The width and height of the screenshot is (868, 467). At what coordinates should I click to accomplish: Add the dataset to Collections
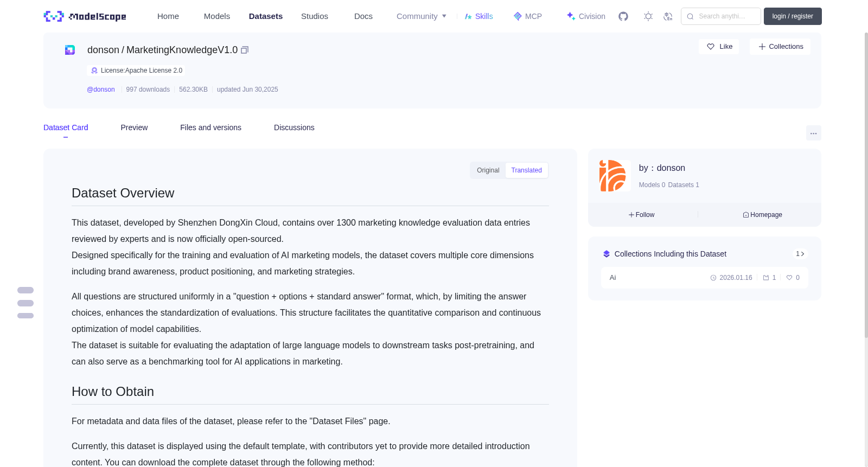[x=780, y=47]
